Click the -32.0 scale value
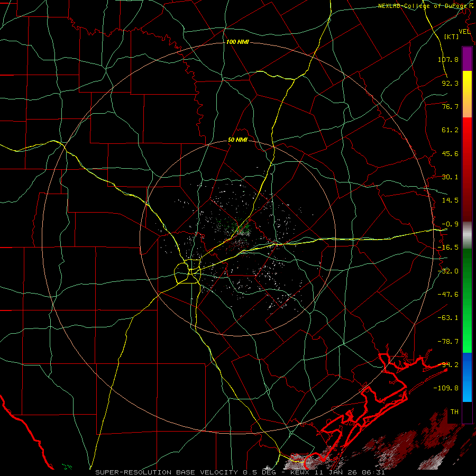The width and height of the screenshot is (476, 476). 448,271
